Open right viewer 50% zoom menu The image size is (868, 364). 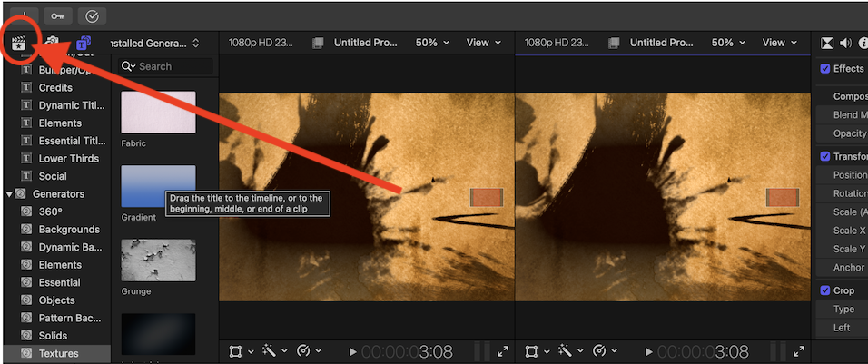(x=728, y=43)
